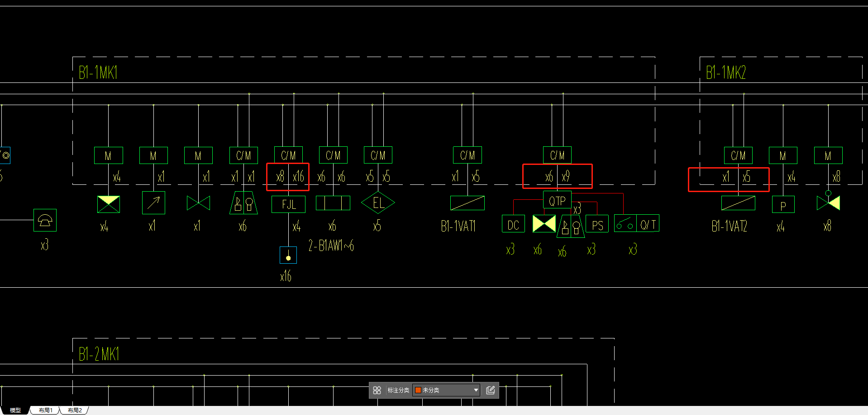The image size is (868, 415).
Task: Select the EL diamond symbol
Action: tap(378, 203)
